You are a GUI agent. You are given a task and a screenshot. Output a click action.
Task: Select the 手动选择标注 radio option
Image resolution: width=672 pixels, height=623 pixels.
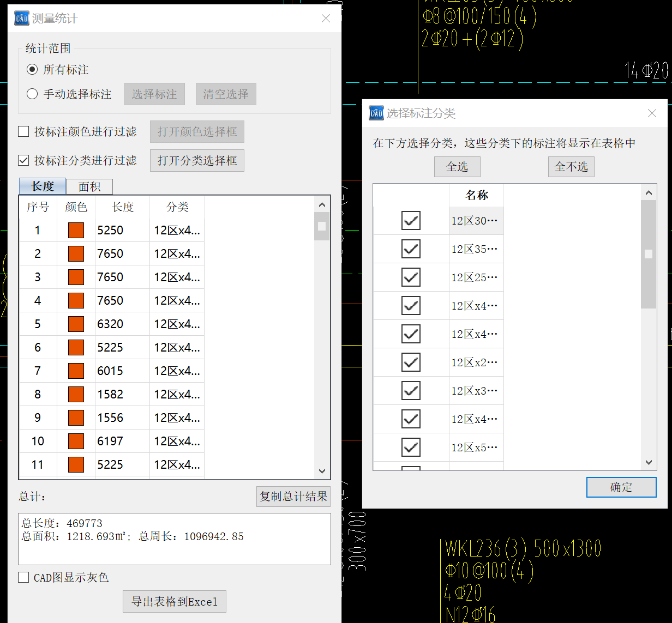(x=32, y=94)
